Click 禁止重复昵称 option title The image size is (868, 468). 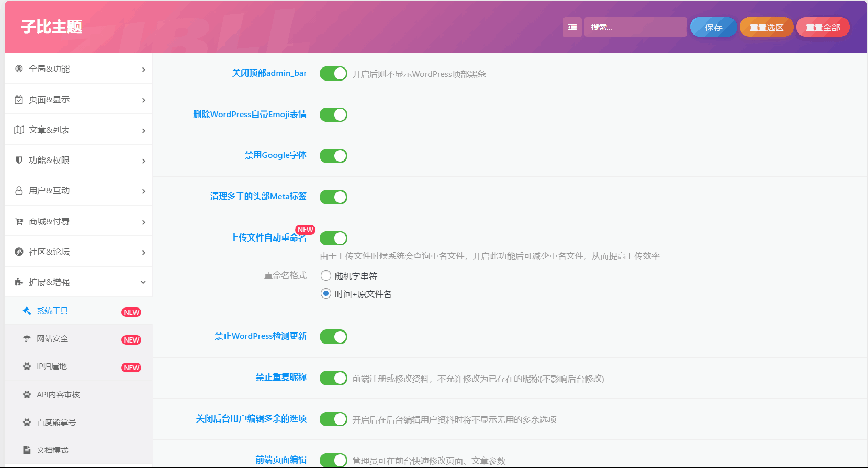click(281, 377)
